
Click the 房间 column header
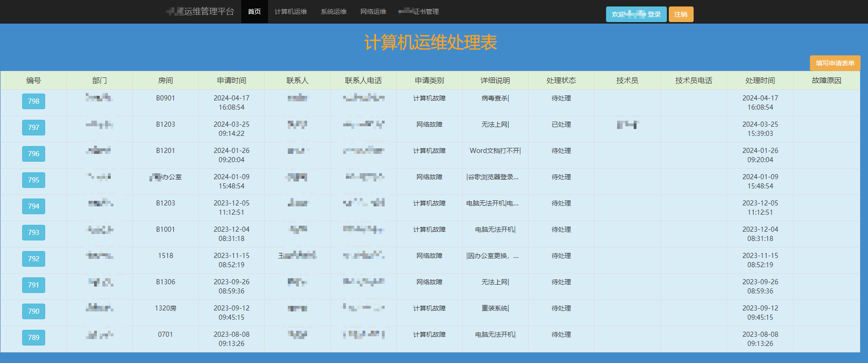[166, 81]
